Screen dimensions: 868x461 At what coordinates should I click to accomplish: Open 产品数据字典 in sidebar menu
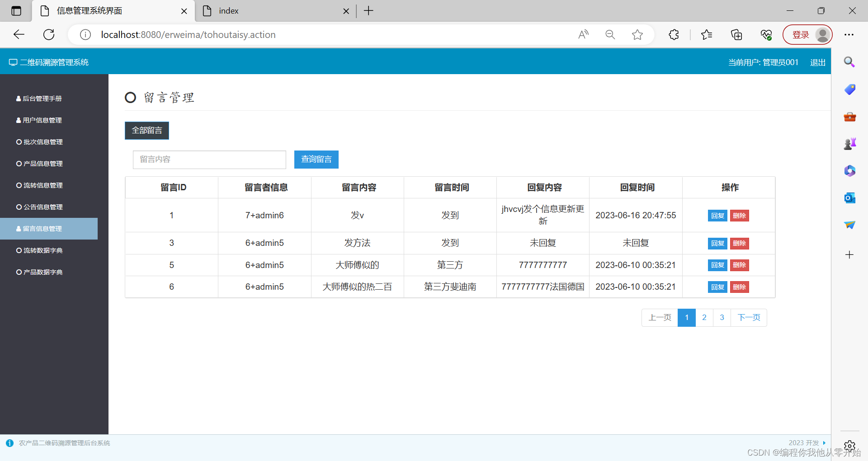point(39,272)
